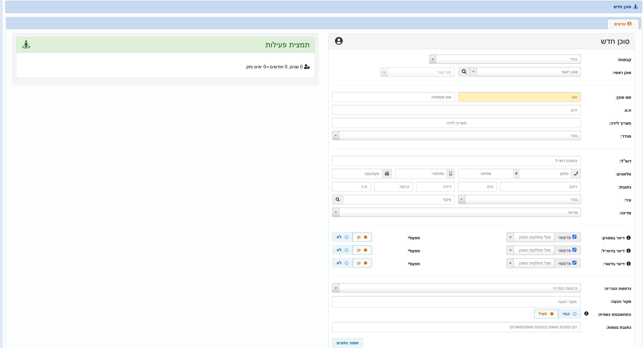Viewport: 644px width, 348px height.
Task: Click the שלוחה extension field
Action: click(x=486, y=174)
